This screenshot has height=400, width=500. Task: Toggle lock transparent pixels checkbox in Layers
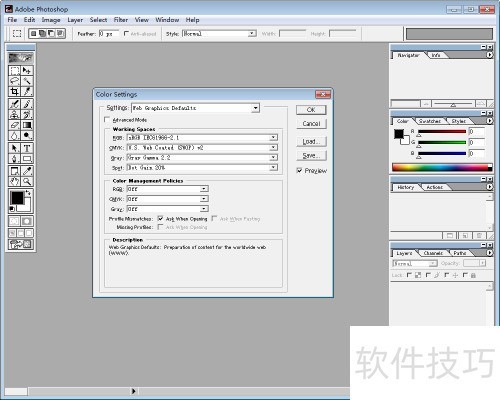[409, 275]
